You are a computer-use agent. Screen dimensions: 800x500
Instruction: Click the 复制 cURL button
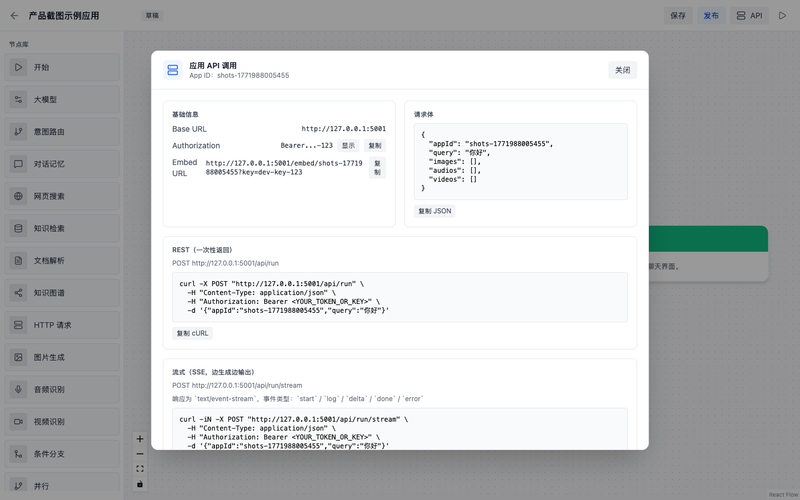[192, 333]
